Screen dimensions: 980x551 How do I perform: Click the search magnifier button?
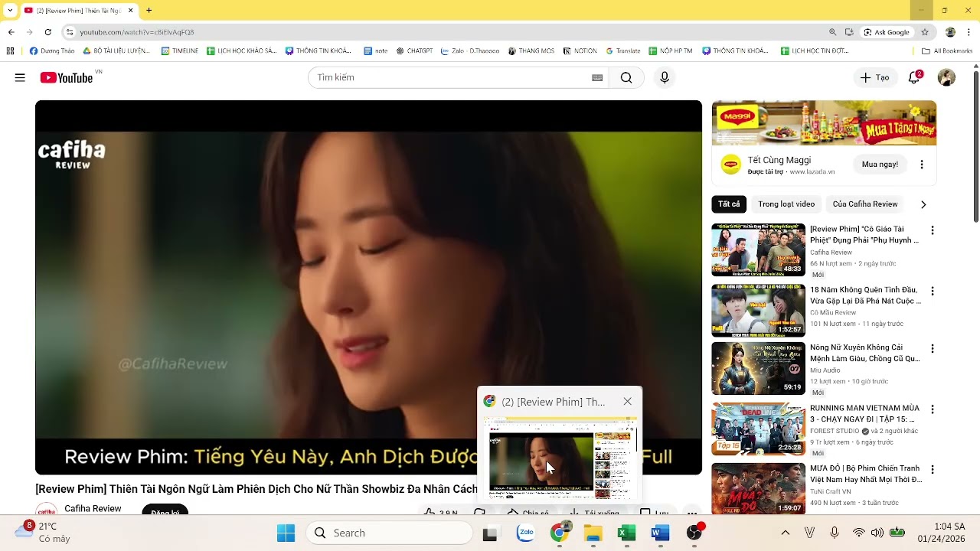(x=626, y=77)
